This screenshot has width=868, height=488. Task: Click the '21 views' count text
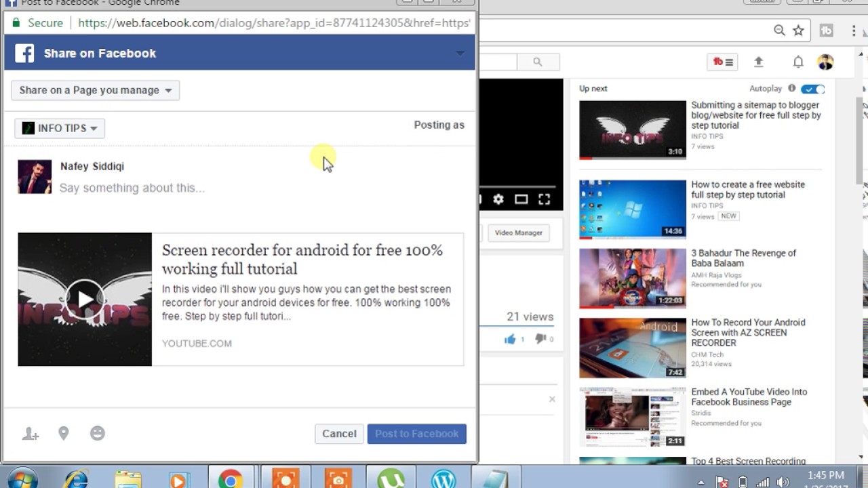pos(530,317)
